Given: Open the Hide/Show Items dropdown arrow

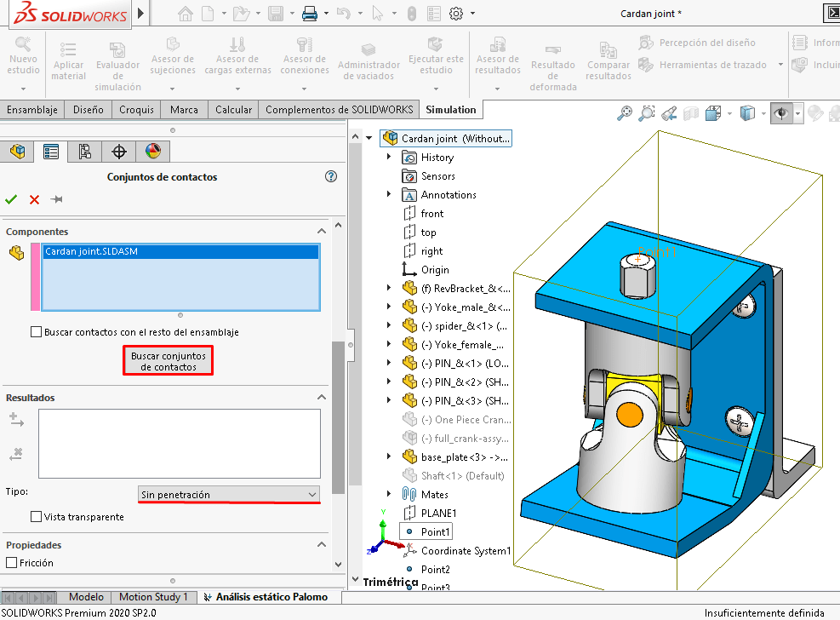Looking at the screenshot, I should coord(797,113).
